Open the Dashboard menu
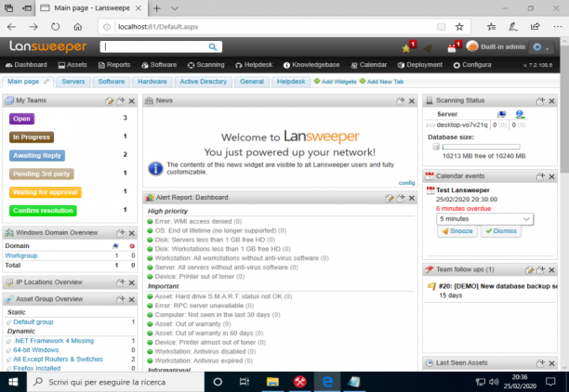Viewport: 569px width, 392px height. (x=26, y=65)
